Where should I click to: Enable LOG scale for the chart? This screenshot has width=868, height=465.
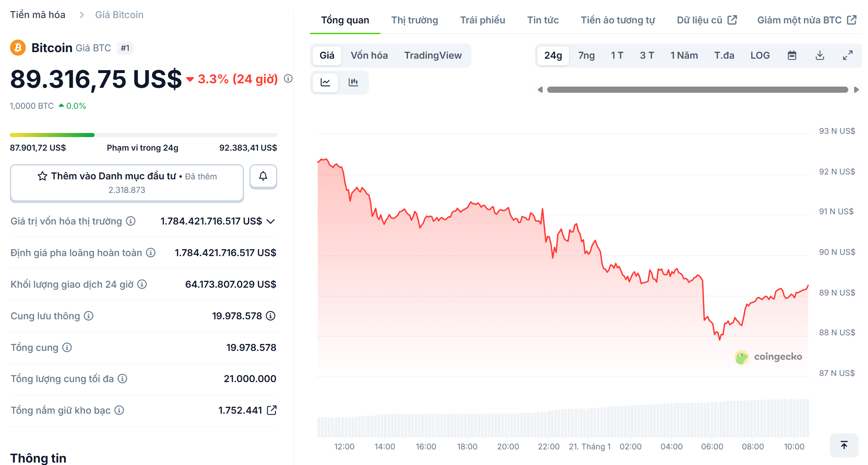tap(760, 55)
